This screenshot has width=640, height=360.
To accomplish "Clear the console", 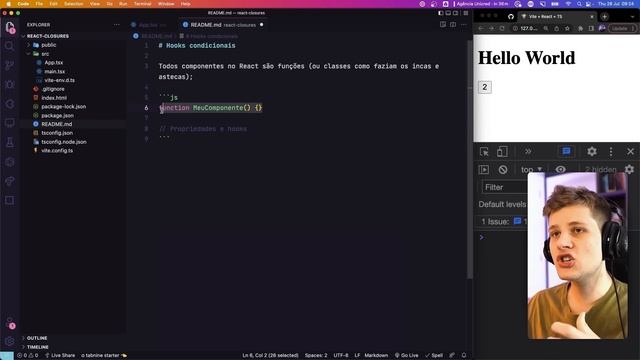I will pyautogui.click(x=503, y=169).
